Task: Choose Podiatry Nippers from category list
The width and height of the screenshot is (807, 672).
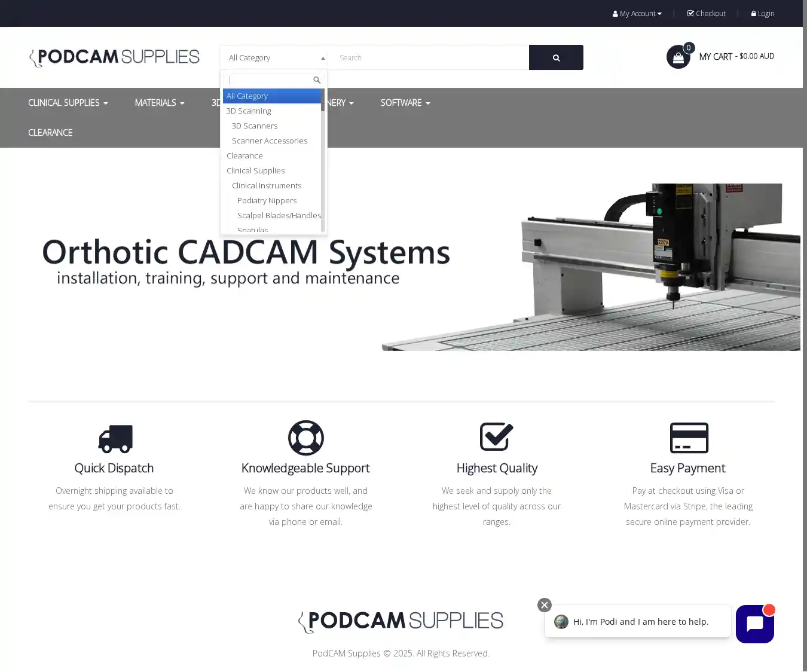Action: click(267, 200)
